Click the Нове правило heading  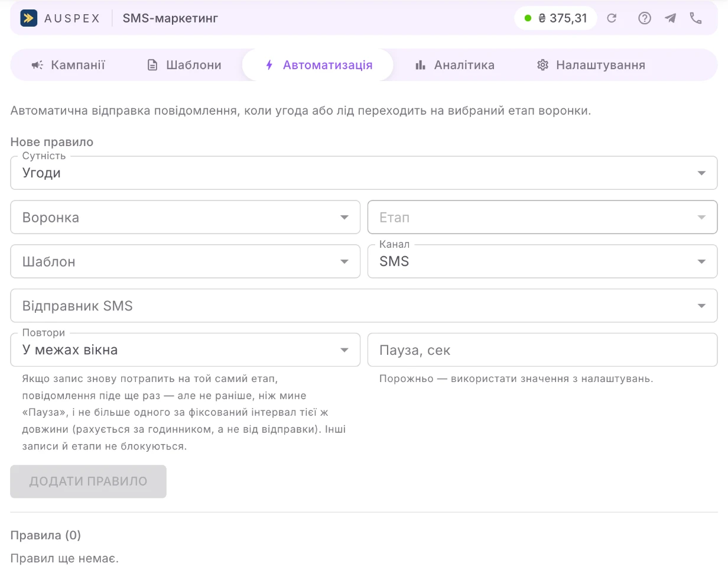[x=52, y=142]
